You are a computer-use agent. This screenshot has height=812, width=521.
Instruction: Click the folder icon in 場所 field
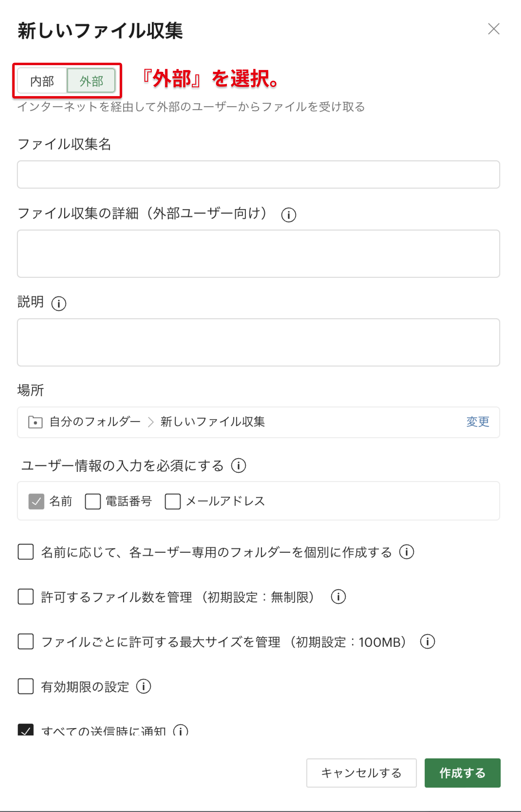35,422
